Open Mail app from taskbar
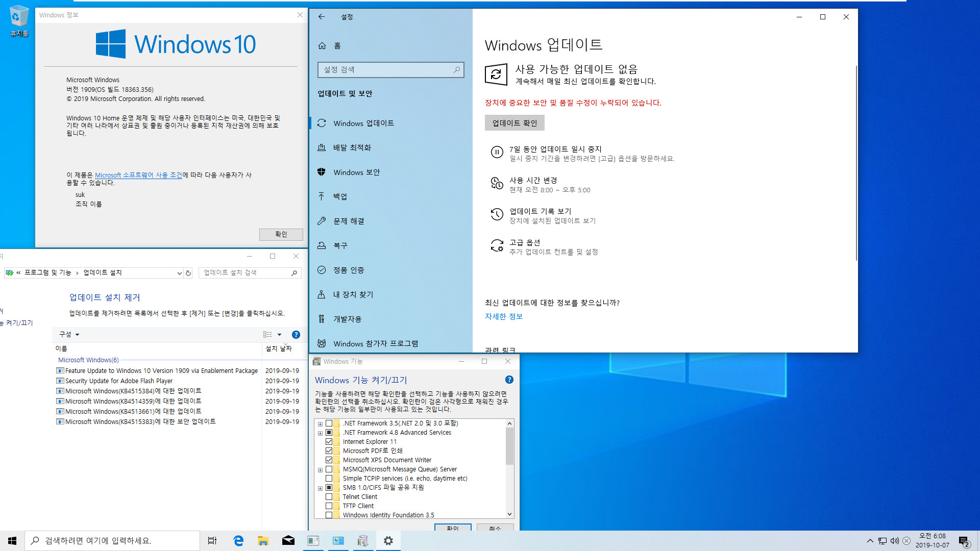Viewport: 980px width, 551px height. click(x=288, y=541)
